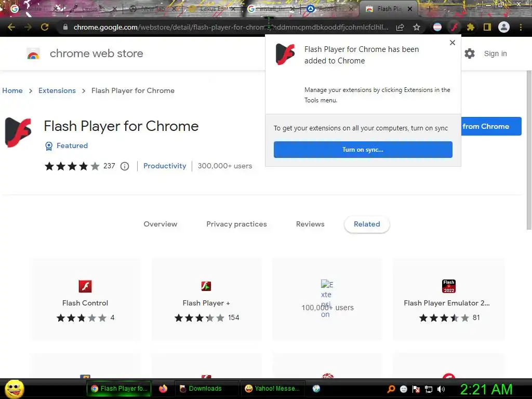Bookmark this page with the star icon
The image size is (532, 399).
[417, 27]
